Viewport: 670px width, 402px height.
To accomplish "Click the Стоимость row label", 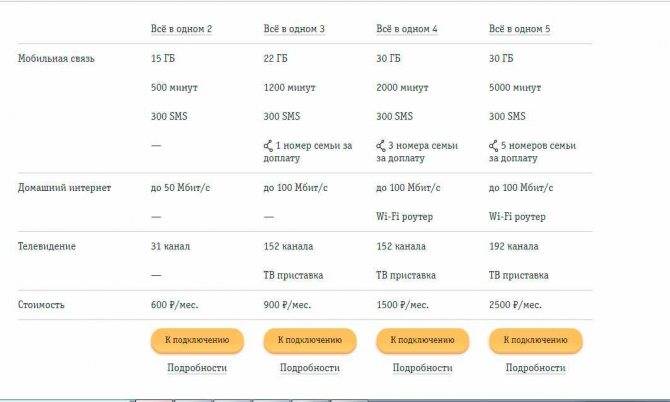I will coord(41,305).
